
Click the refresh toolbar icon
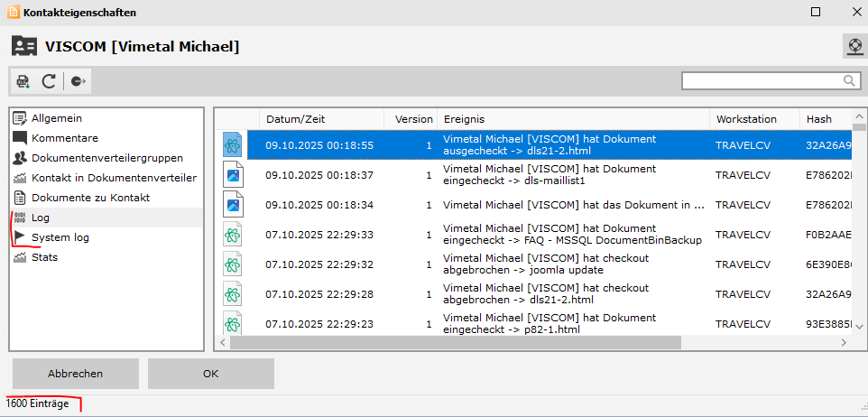pyautogui.click(x=49, y=81)
